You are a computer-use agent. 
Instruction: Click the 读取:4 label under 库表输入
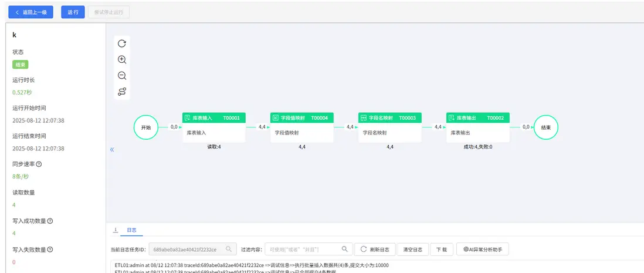(214, 147)
